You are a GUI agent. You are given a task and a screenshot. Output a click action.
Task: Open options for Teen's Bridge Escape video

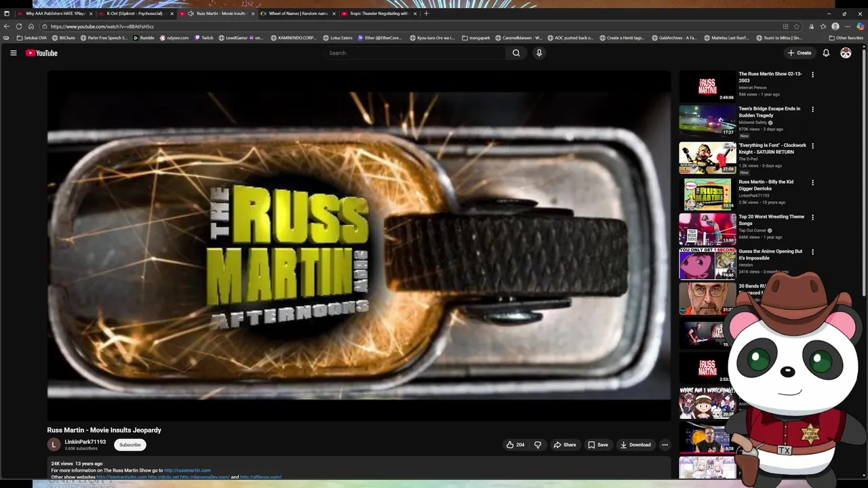(812, 109)
